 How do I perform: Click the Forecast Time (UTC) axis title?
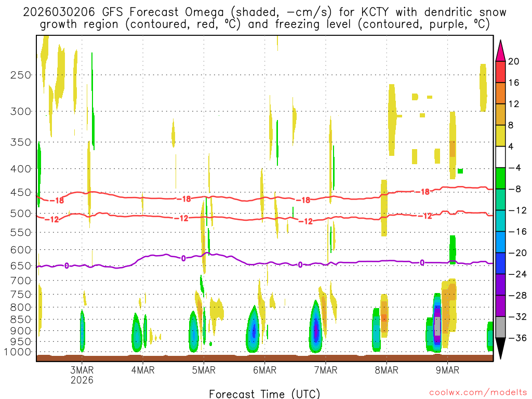click(x=264, y=393)
